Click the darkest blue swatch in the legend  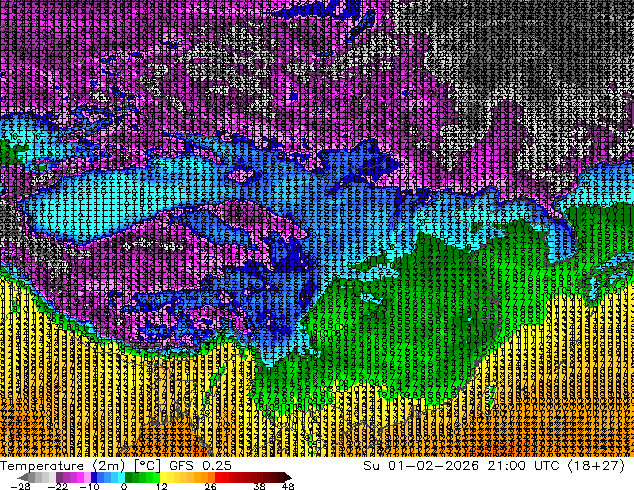point(94,477)
